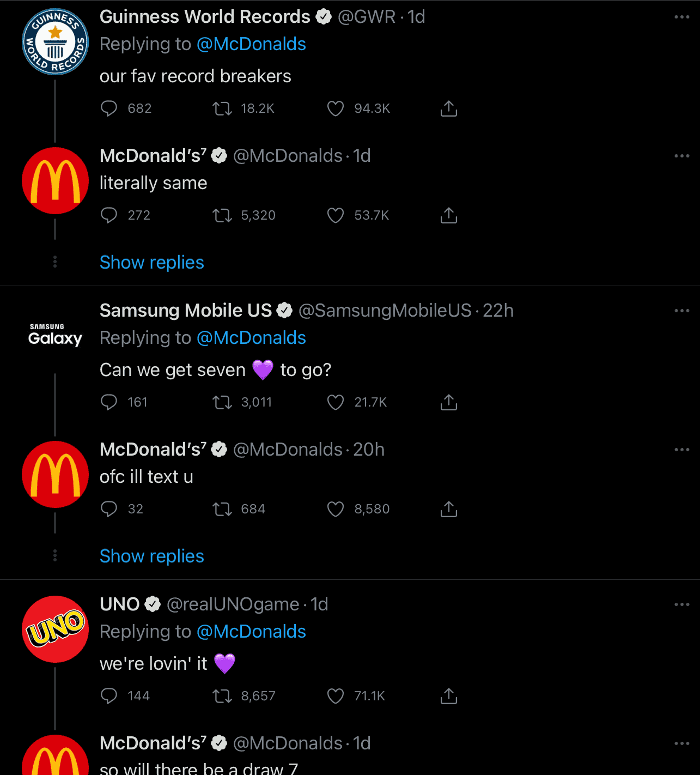Share the Guinness World Records tweet
The image size is (700, 775).
448,108
